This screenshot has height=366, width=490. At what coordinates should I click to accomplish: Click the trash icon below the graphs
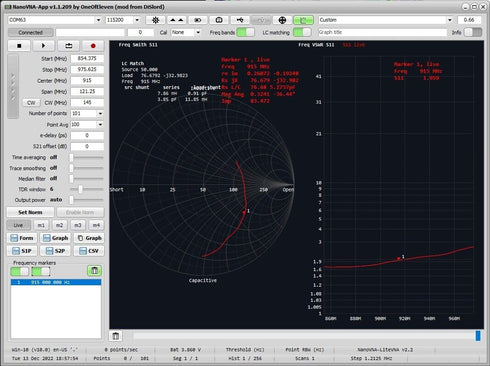(x=116, y=336)
